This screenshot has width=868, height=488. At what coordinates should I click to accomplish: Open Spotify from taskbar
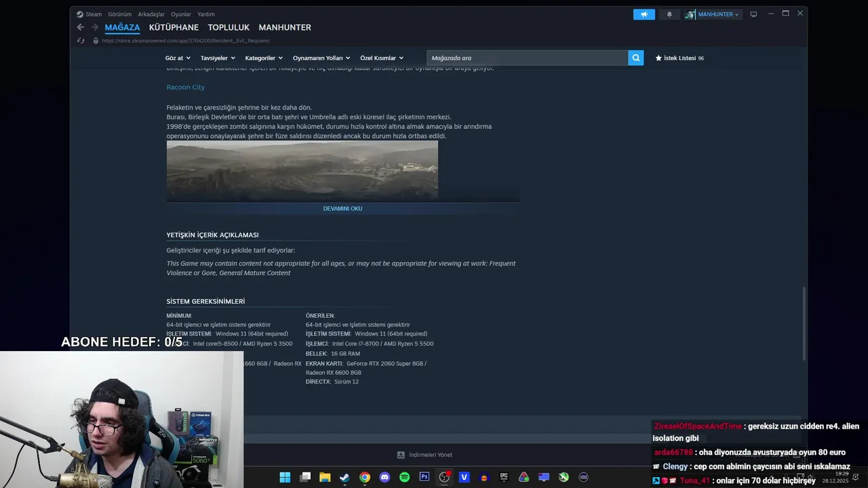point(404,477)
